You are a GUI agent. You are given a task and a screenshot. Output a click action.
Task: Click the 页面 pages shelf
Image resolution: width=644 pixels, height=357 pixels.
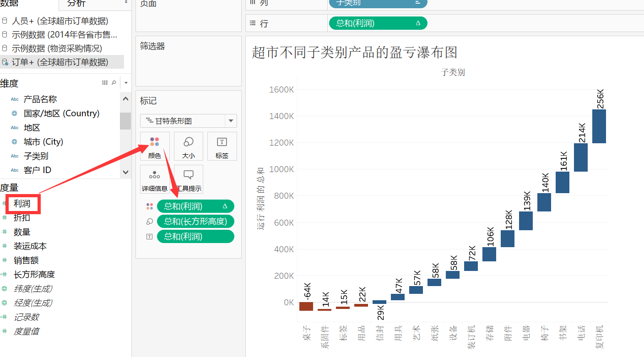[x=189, y=16]
